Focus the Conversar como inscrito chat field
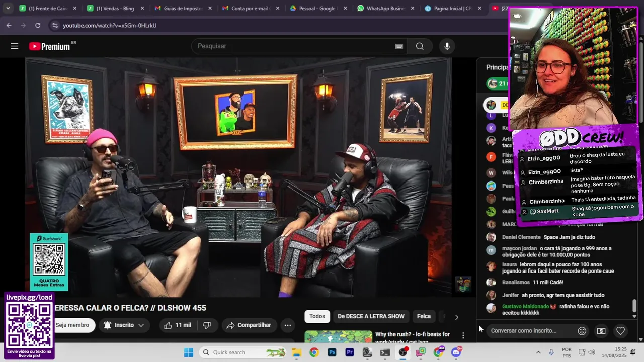 tap(531, 331)
